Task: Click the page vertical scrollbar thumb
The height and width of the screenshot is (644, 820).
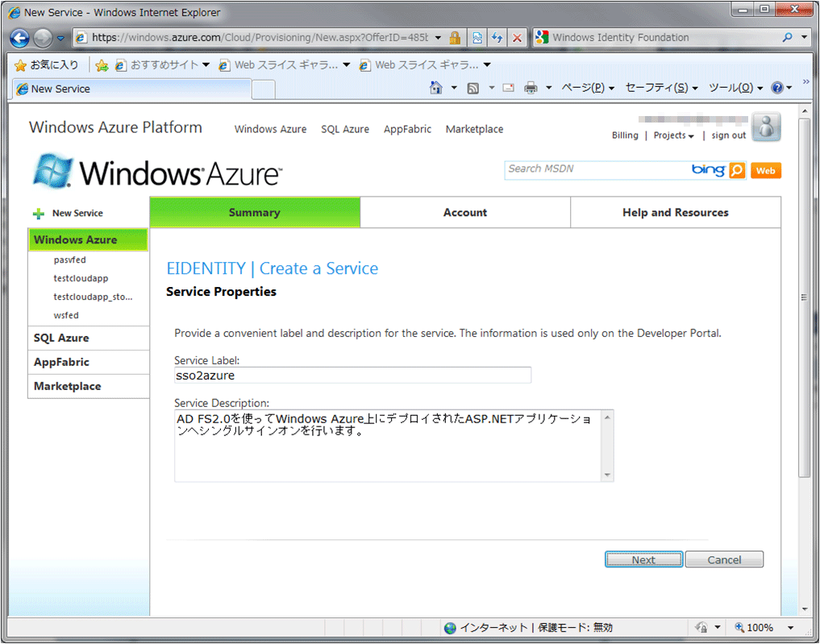Action: pyautogui.click(x=805, y=297)
